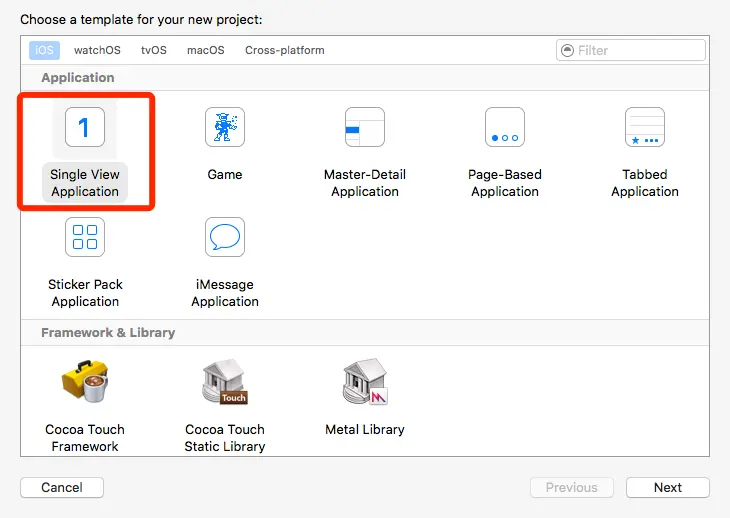Viewport: 730px width, 518px height.
Task: Click the "Single View Application" label
Action: 85,183
